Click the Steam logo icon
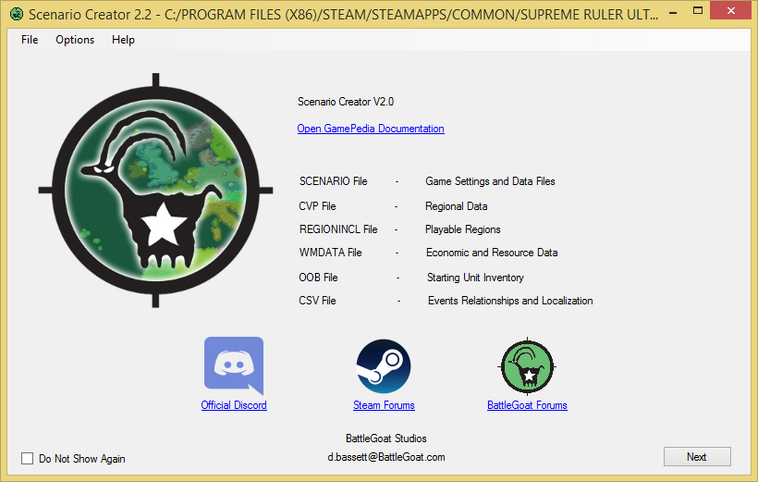The height and width of the screenshot is (482, 758). click(383, 366)
